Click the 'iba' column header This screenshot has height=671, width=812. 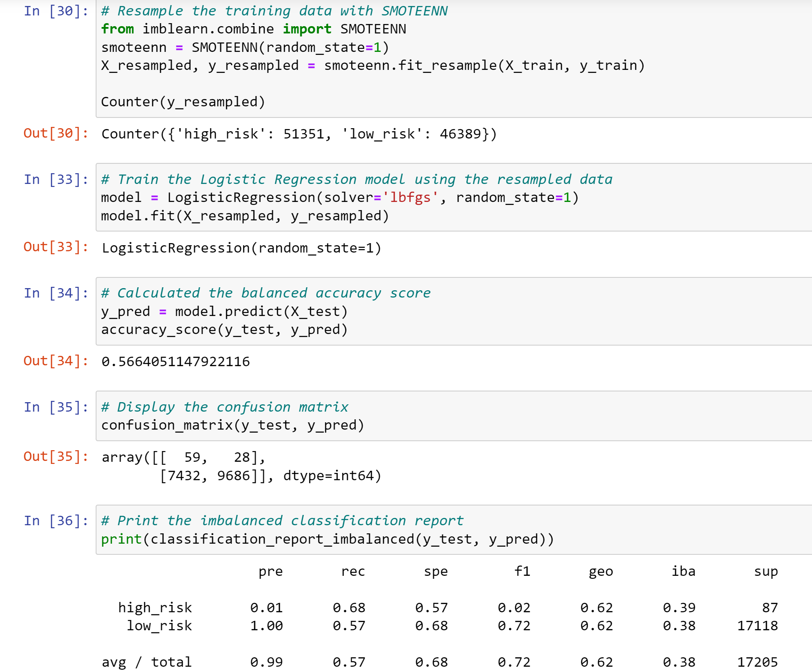click(x=683, y=571)
